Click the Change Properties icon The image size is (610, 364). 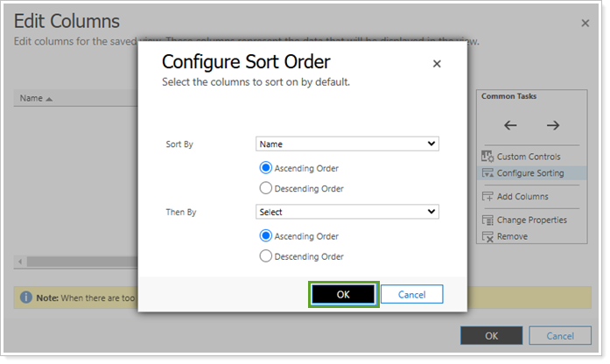(x=488, y=220)
